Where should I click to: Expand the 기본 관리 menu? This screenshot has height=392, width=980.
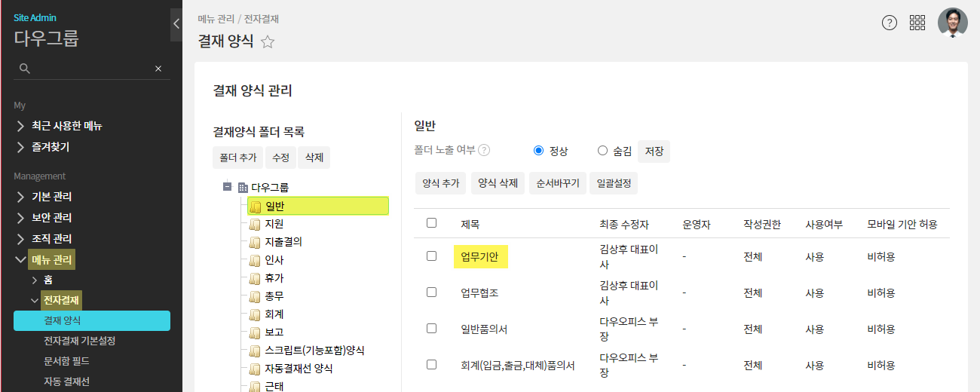click(53, 197)
